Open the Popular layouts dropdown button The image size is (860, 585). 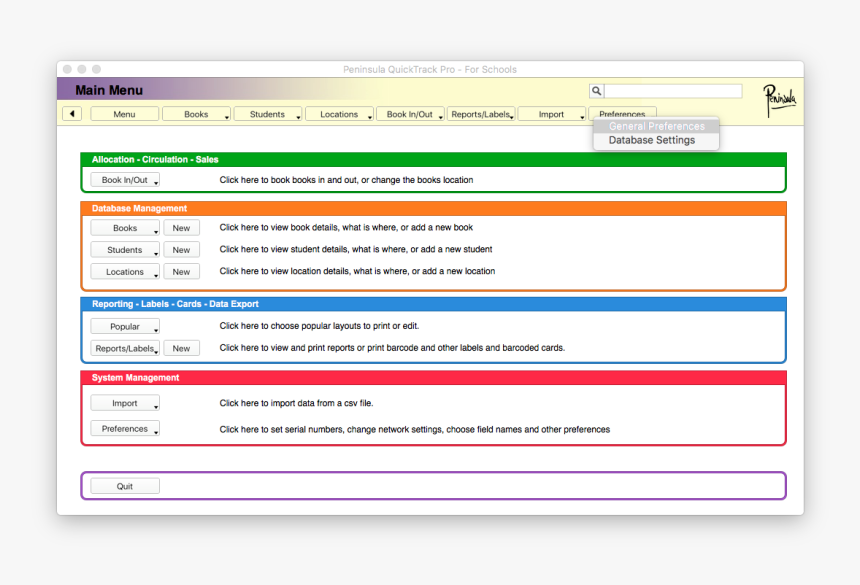pyautogui.click(x=125, y=326)
